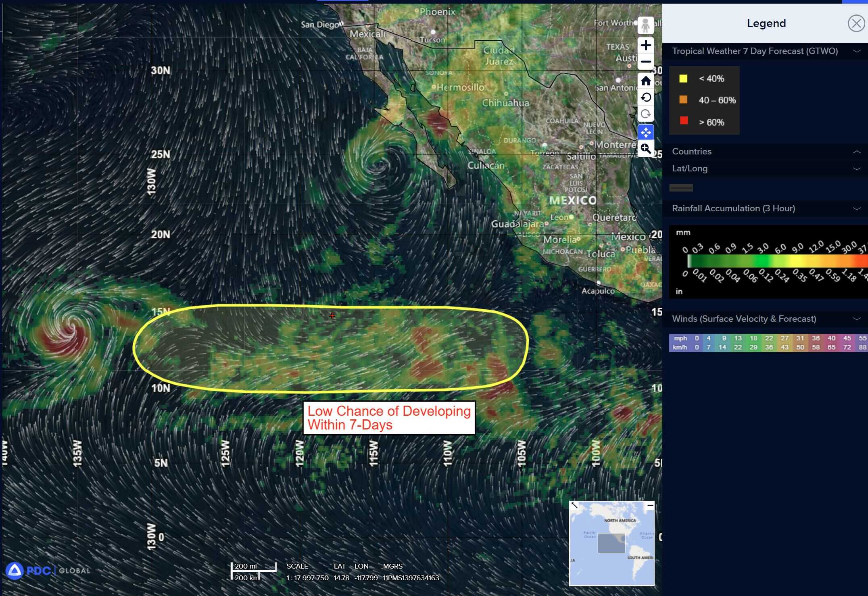The height and width of the screenshot is (596, 868).
Task: Minimize the overview map
Action: point(650,505)
